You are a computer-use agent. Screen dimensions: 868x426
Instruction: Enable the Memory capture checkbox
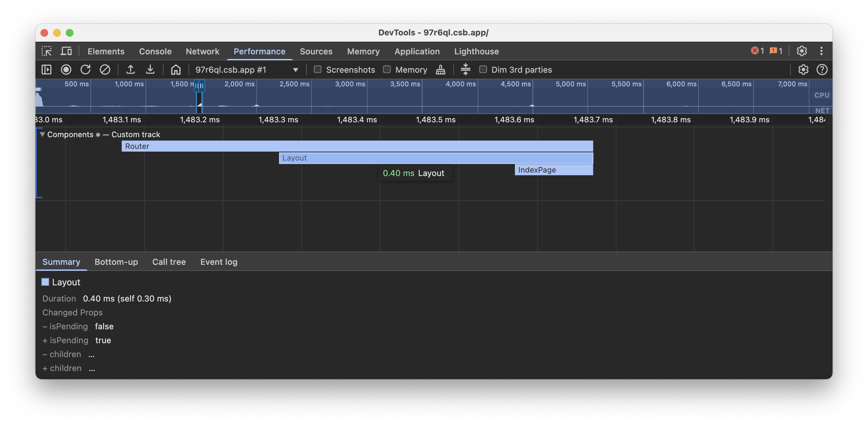point(387,70)
